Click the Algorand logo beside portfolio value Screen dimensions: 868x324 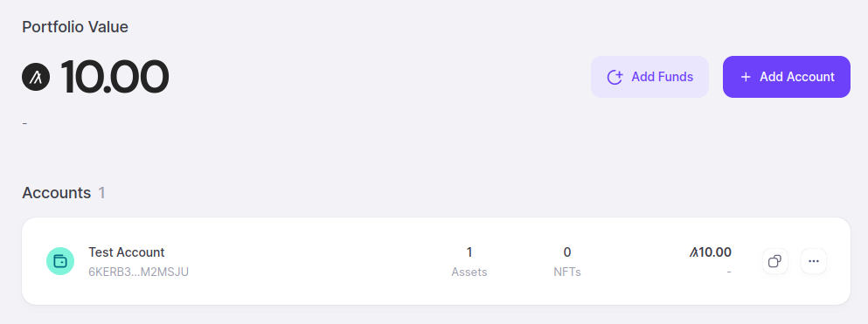pos(36,77)
